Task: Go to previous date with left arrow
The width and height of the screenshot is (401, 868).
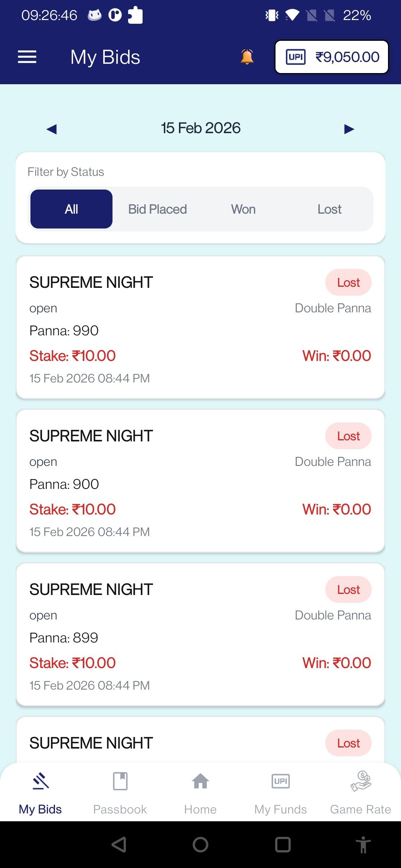Action: point(52,129)
